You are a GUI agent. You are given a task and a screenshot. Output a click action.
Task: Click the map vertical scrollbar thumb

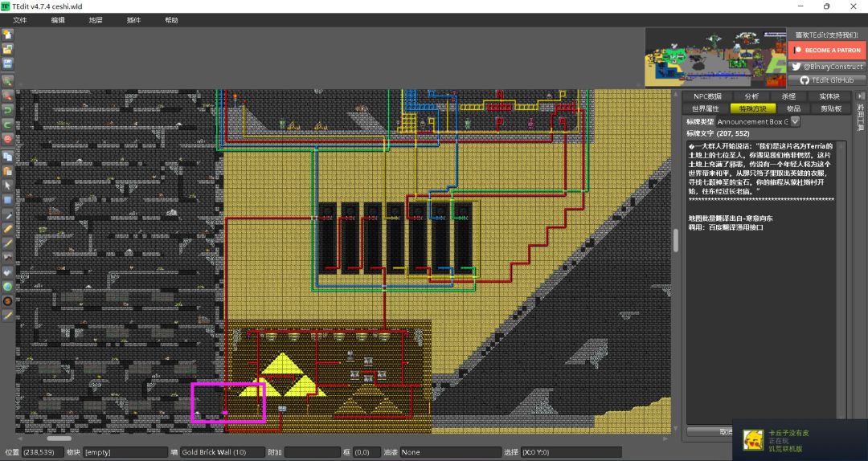675,241
